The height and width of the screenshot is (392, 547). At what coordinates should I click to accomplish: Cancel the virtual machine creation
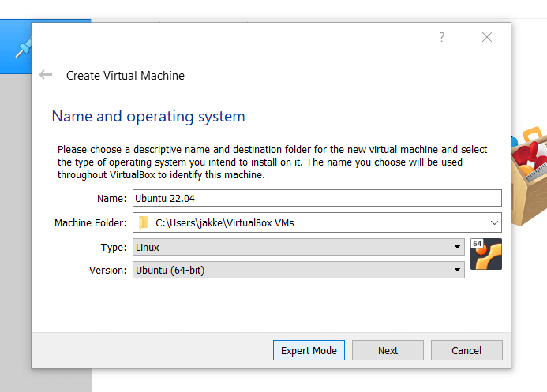[466, 350]
